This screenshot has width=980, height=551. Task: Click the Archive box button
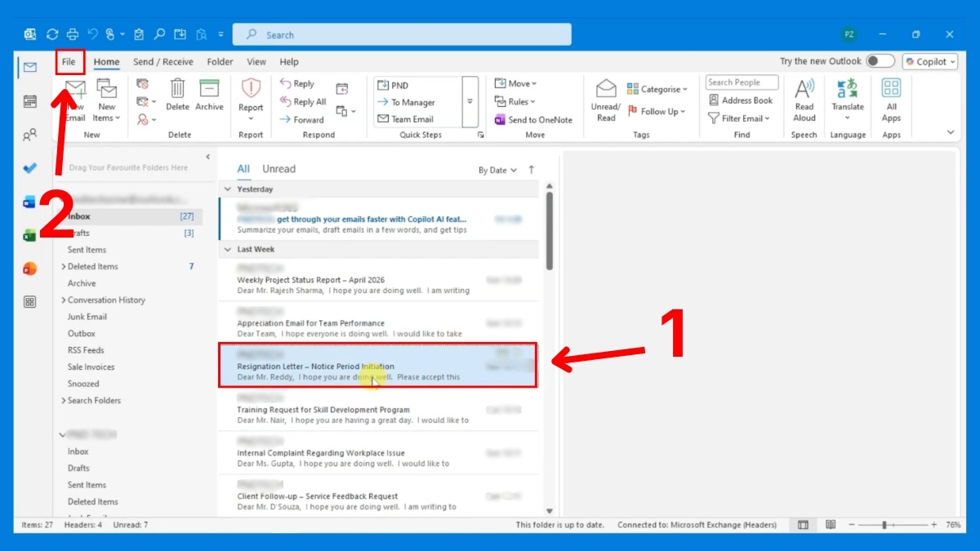209,95
